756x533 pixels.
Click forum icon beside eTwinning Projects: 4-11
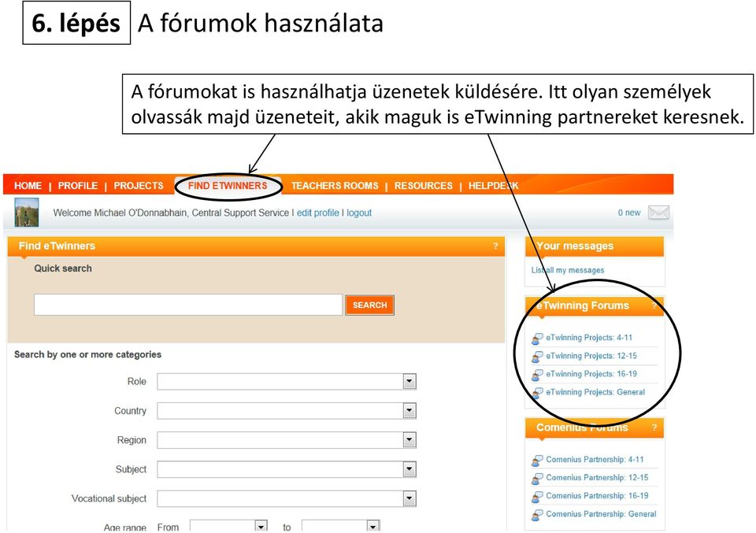537,339
